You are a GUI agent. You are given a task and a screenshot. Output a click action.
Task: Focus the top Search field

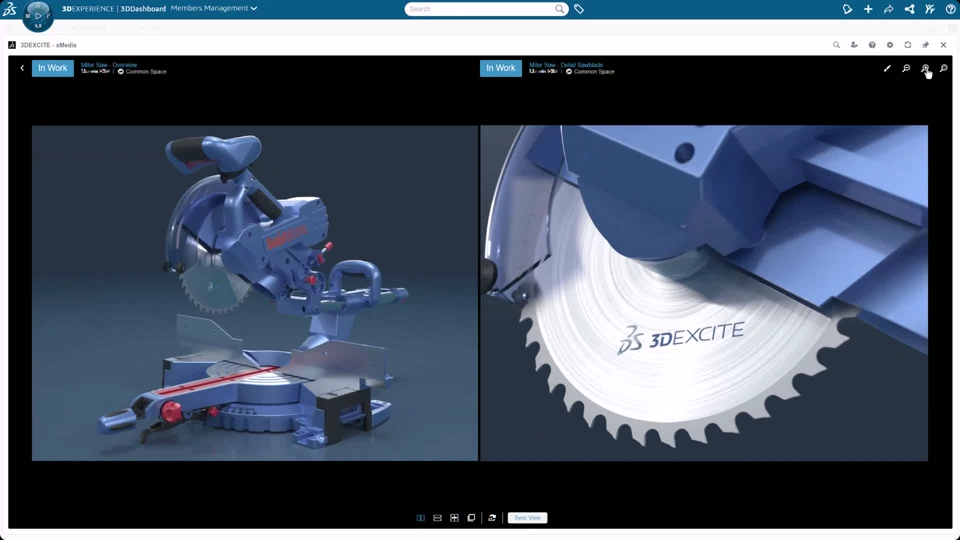click(x=481, y=9)
